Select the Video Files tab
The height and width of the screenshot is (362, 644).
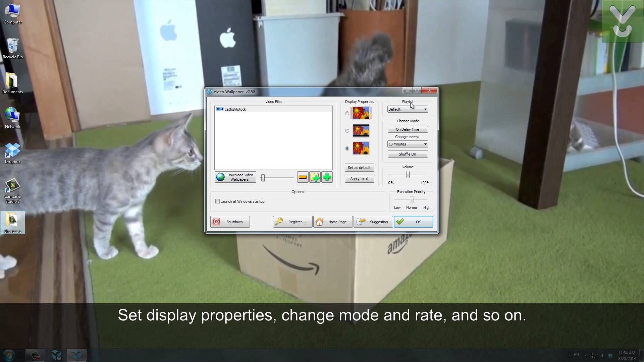[273, 101]
